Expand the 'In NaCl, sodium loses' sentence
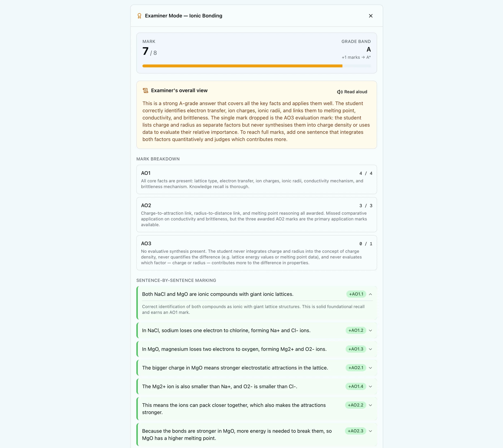 click(x=370, y=330)
